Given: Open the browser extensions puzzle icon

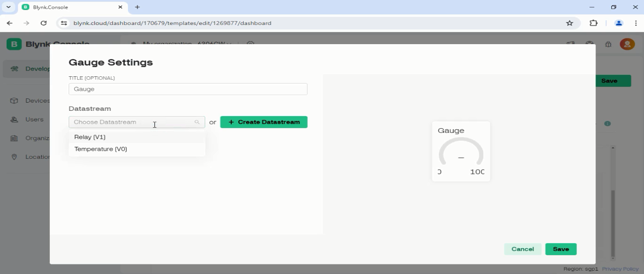Looking at the screenshot, I should [x=594, y=23].
